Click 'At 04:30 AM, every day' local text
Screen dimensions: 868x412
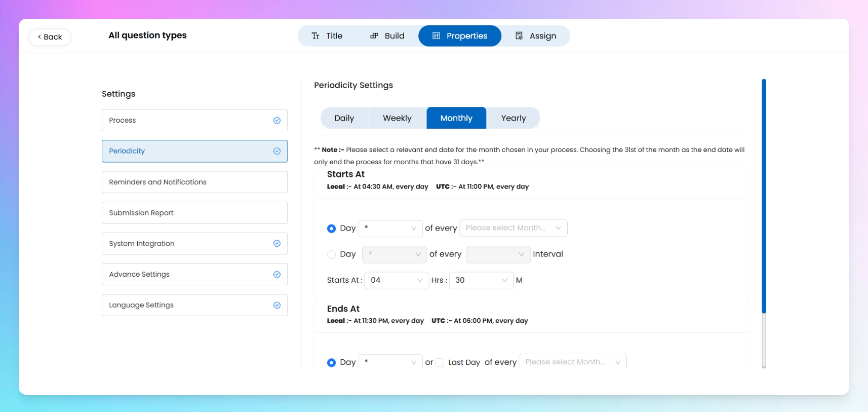391,186
